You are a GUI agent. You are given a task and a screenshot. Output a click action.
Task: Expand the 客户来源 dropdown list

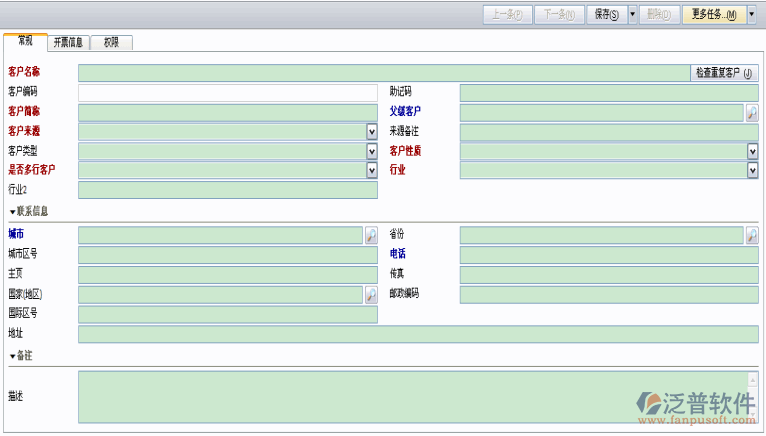pyautogui.click(x=371, y=131)
